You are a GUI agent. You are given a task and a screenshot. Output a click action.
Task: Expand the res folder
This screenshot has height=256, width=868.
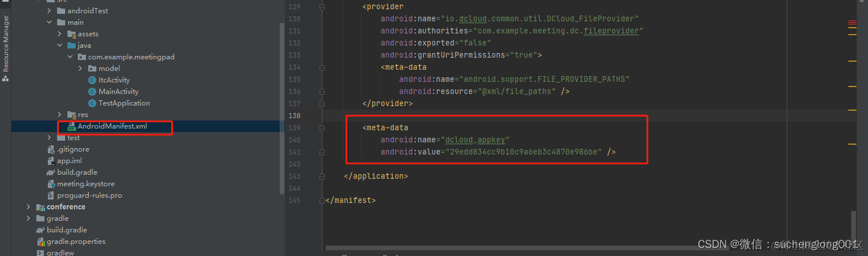pos(59,115)
